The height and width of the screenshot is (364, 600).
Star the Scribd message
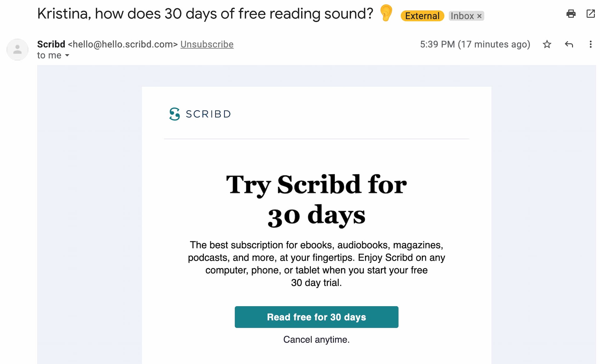pyautogui.click(x=547, y=44)
